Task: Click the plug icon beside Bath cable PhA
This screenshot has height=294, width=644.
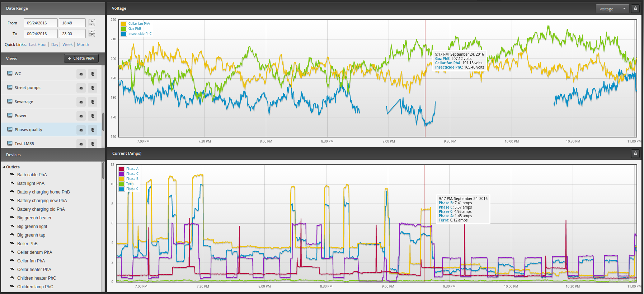Action: click(x=12, y=174)
